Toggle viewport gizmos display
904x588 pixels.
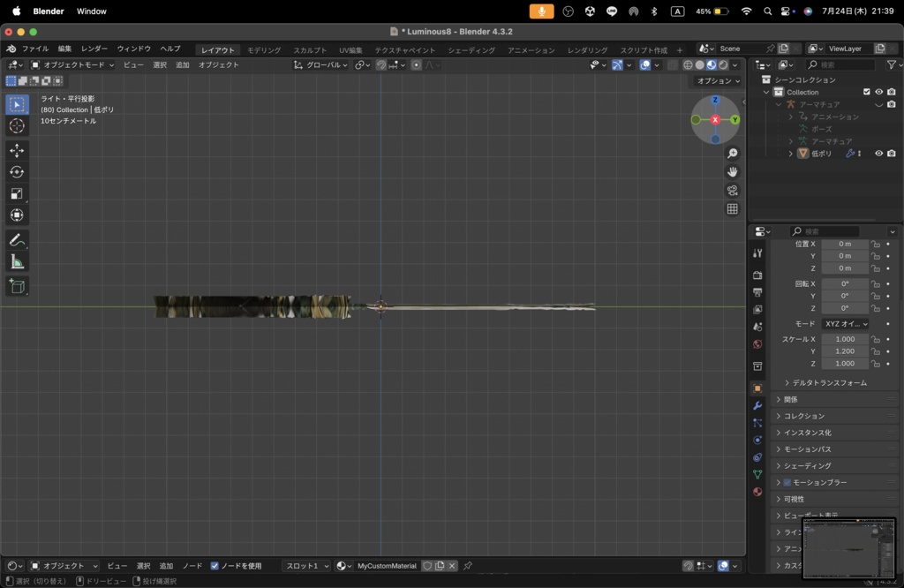pyautogui.click(x=617, y=65)
